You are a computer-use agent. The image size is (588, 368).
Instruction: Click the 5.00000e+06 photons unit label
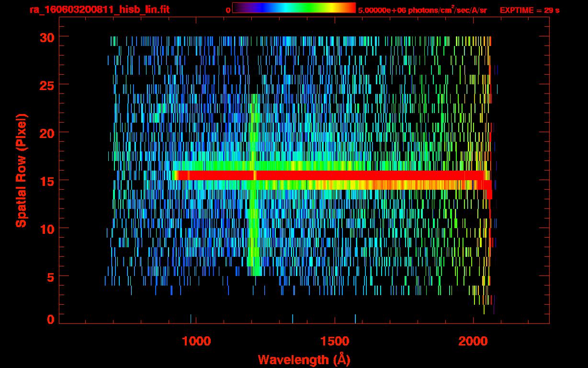422,10
